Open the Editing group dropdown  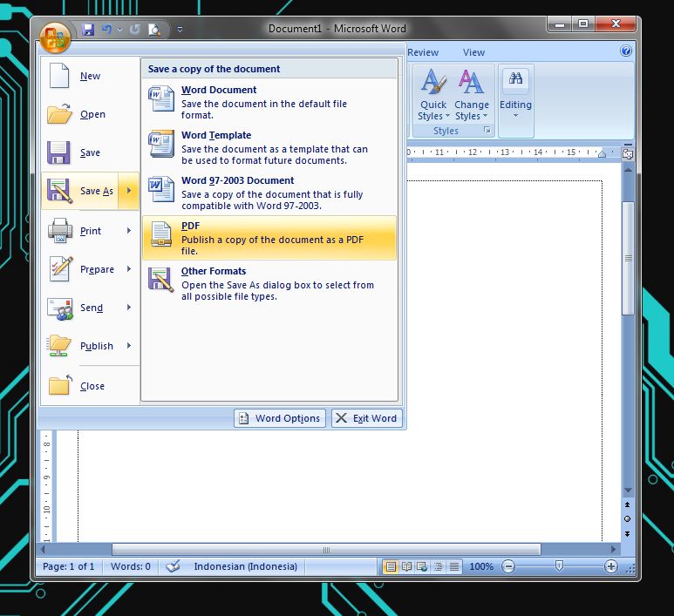pyautogui.click(x=515, y=100)
